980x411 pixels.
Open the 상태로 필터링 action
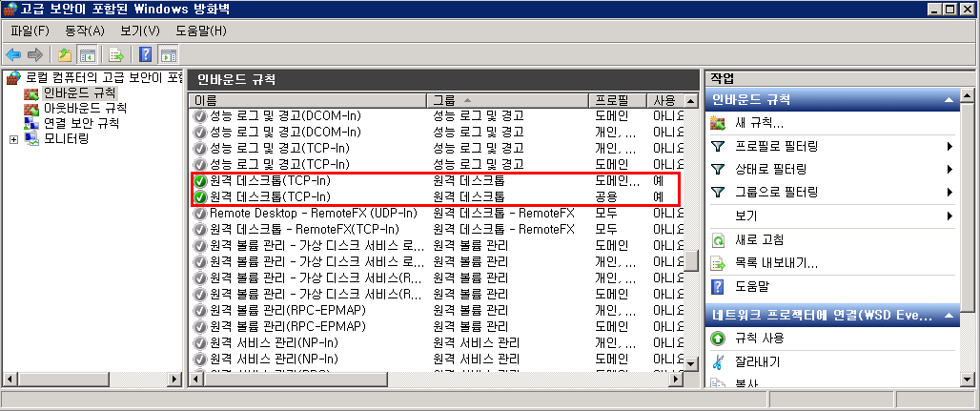point(770,170)
